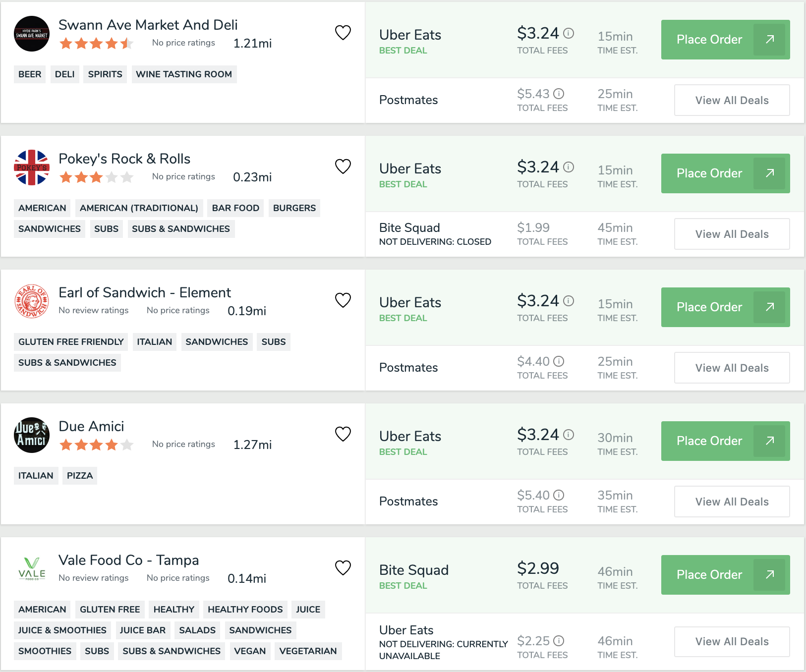Select the JUICE BAR tag
The image size is (806, 672).
[143, 630]
